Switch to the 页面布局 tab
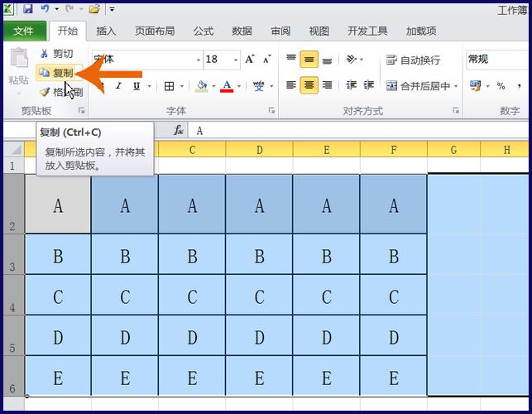The height and width of the screenshot is (414, 532). 155,31
